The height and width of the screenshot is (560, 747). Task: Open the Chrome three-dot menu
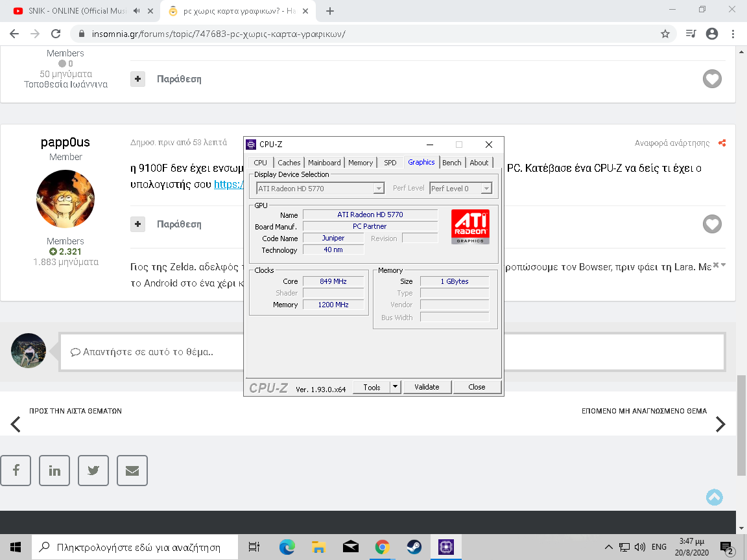(733, 34)
